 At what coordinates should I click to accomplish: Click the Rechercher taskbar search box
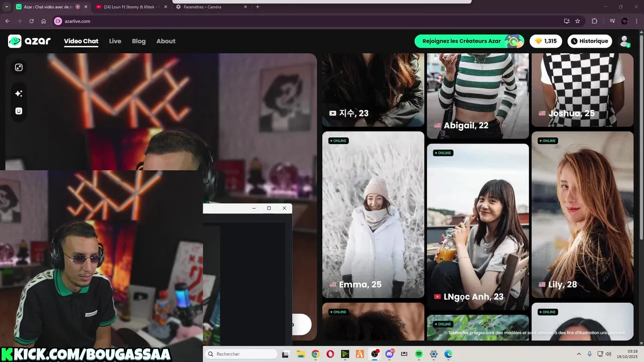(242, 354)
